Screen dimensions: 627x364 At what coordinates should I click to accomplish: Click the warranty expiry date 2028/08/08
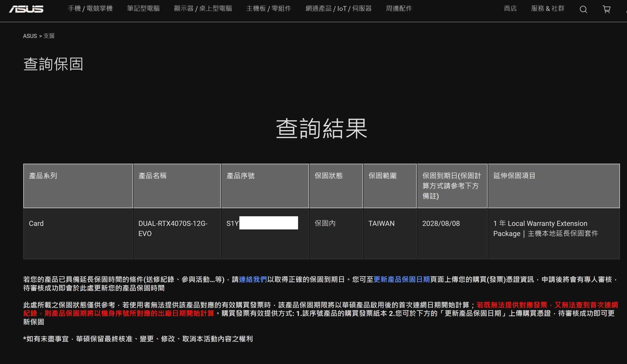441,223
